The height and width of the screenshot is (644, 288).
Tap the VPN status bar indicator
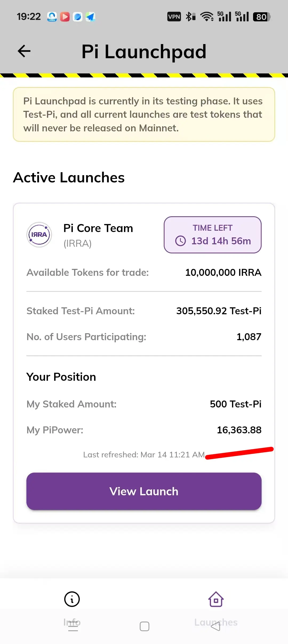pos(174,17)
